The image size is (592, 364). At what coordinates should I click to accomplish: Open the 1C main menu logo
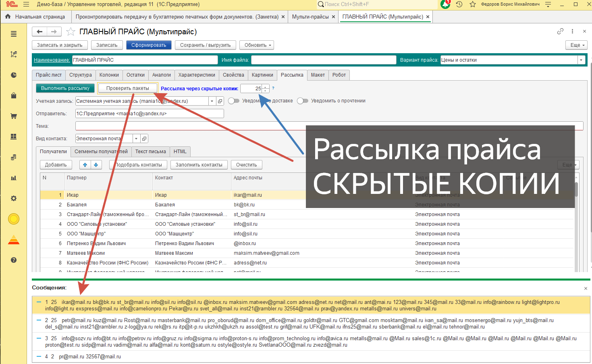(11, 4)
